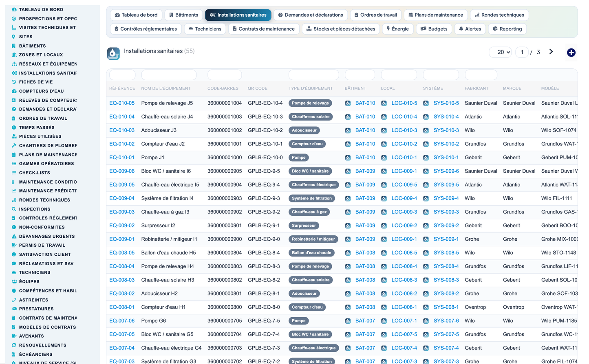Click the current page number field
Viewport: 589px width, 364px height.
[522, 52]
